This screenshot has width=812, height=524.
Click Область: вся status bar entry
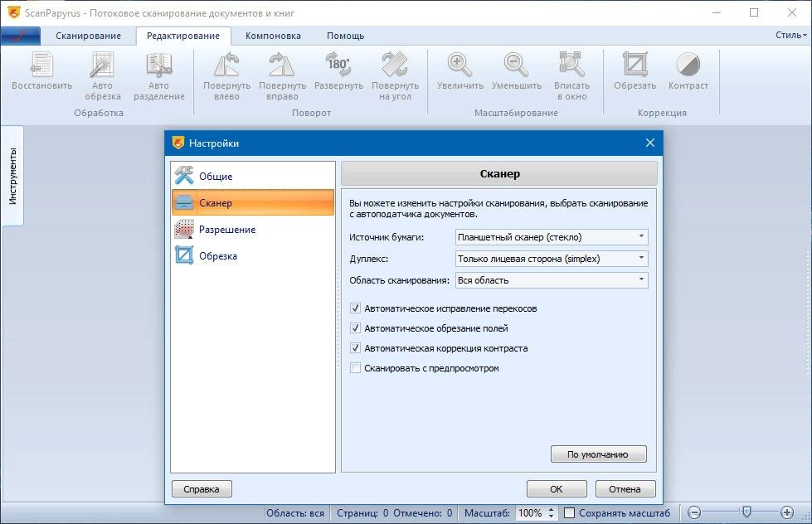pyautogui.click(x=294, y=513)
